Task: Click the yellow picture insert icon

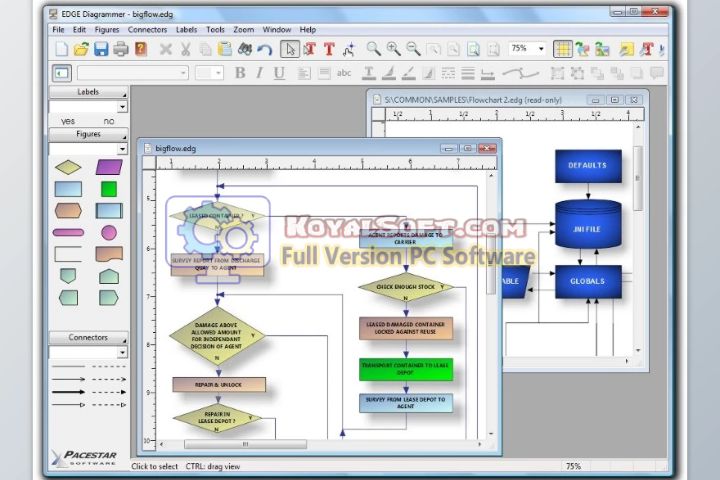Action: (626, 49)
